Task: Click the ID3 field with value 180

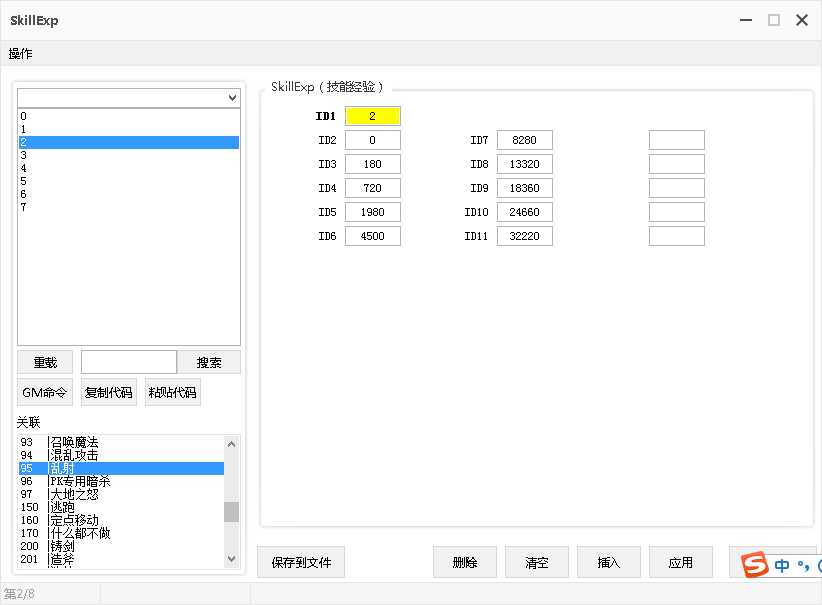Action: (373, 164)
